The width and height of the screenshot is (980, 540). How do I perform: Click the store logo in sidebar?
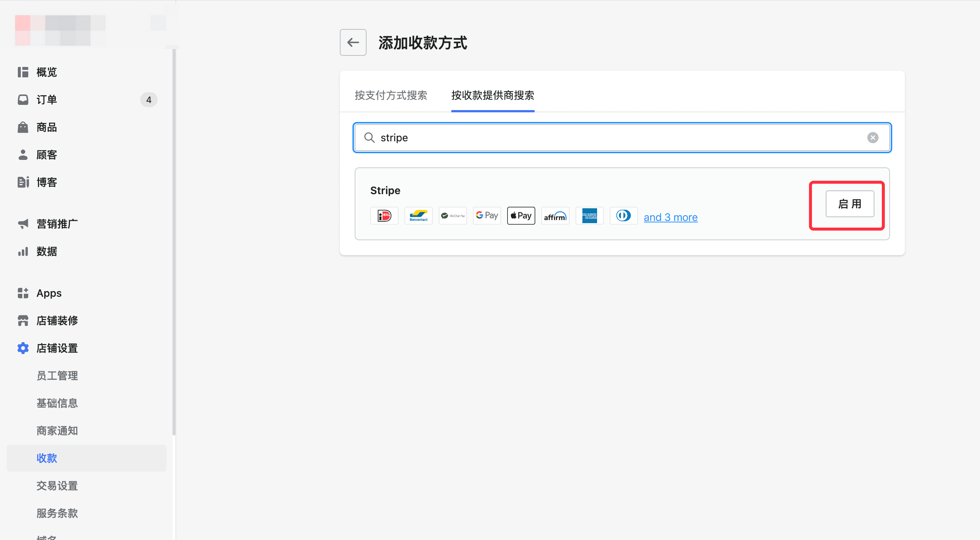[x=60, y=30]
